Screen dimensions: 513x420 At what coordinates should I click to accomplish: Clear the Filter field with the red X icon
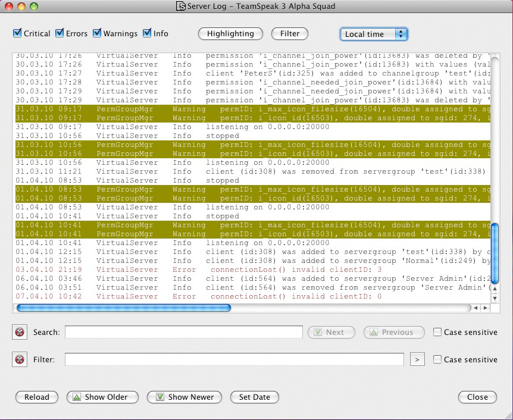point(20,359)
